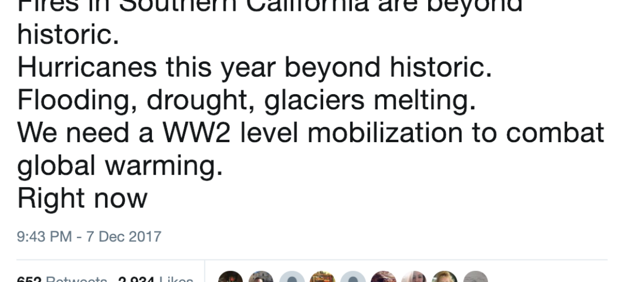Click the 'global warming.' text line

click(120, 166)
